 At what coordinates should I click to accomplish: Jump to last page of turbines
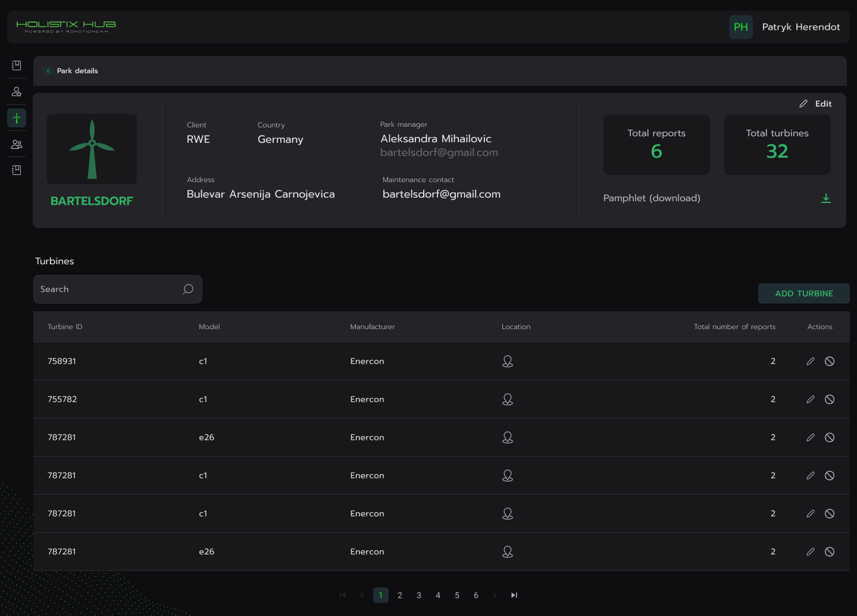pos(514,595)
